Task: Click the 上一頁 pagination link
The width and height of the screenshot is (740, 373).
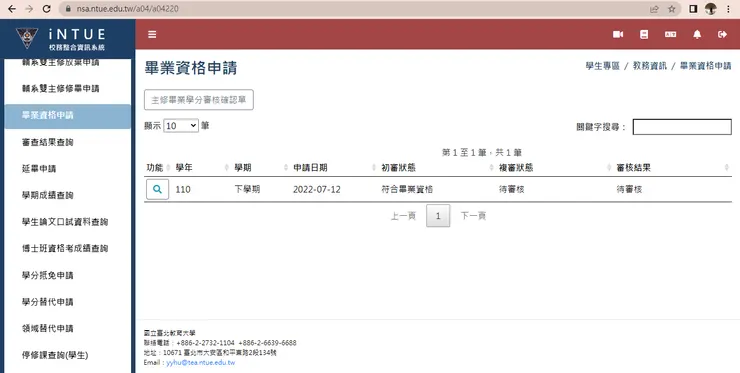Action: 404,216
